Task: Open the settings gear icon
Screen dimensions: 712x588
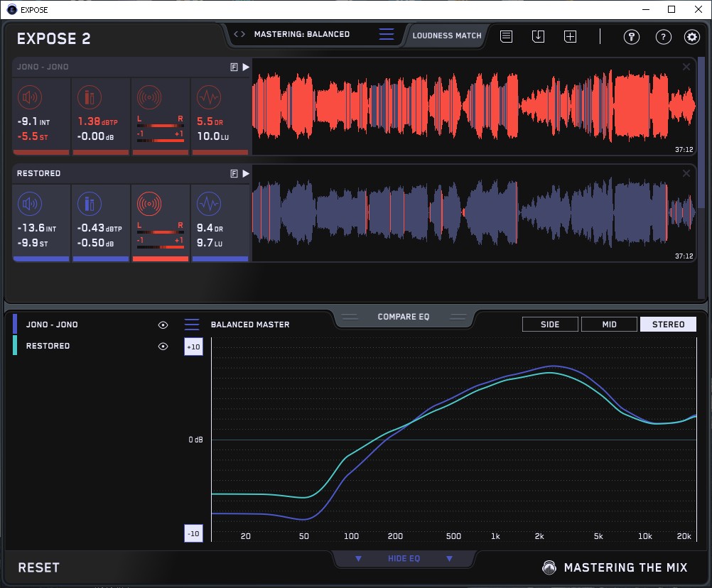Action: (x=691, y=37)
